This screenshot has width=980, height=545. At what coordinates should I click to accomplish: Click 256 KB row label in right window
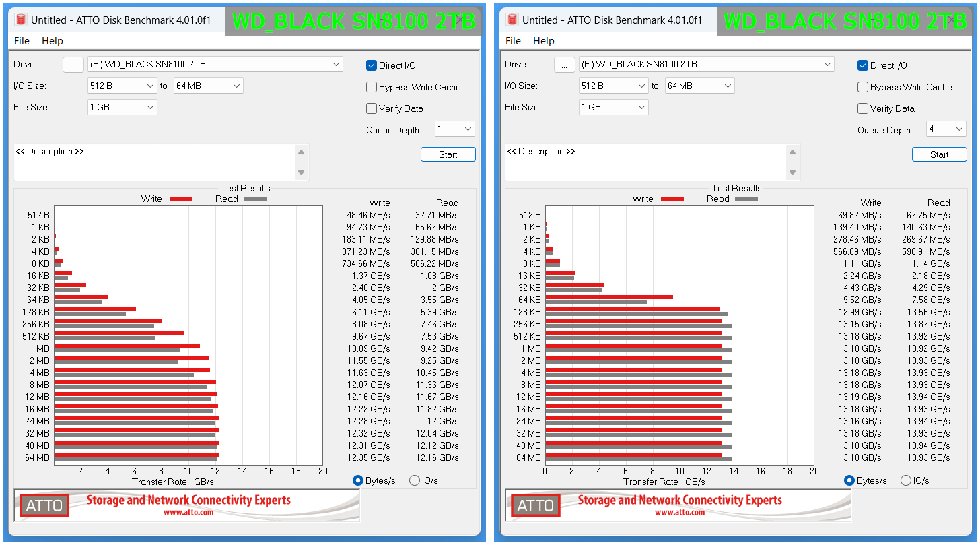point(527,324)
